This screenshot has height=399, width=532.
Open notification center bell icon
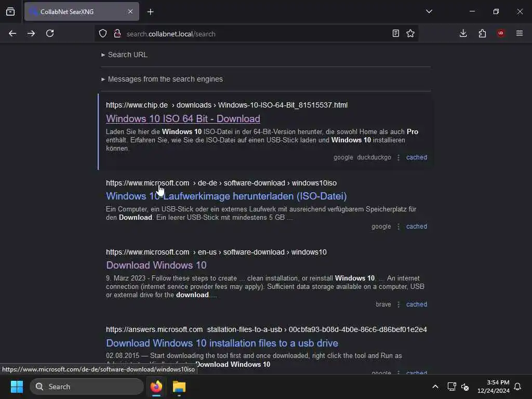click(x=517, y=387)
